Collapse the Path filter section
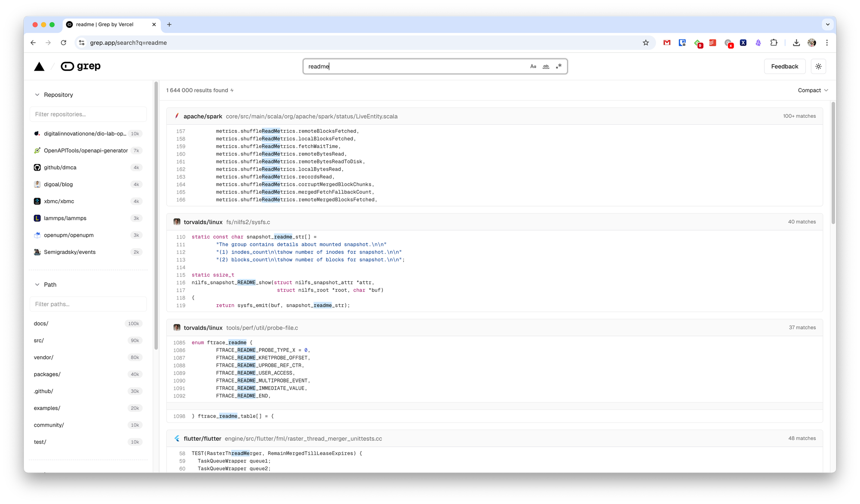The width and height of the screenshot is (860, 504). pyautogui.click(x=37, y=285)
